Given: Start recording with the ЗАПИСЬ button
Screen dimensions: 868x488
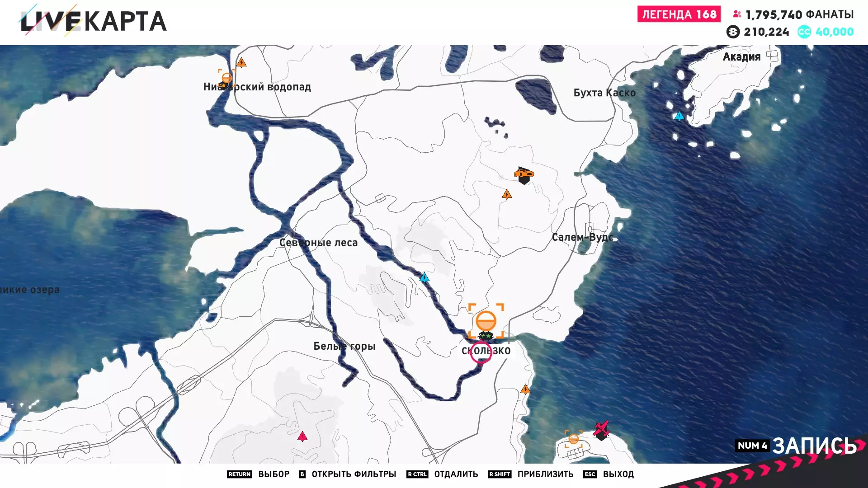Looking at the screenshot, I should click(814, 446).
